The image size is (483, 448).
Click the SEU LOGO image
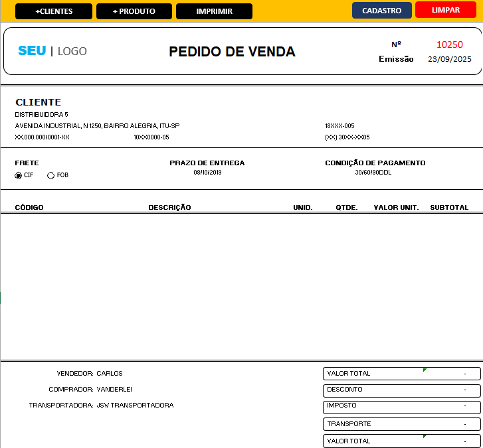coord(52,51)
